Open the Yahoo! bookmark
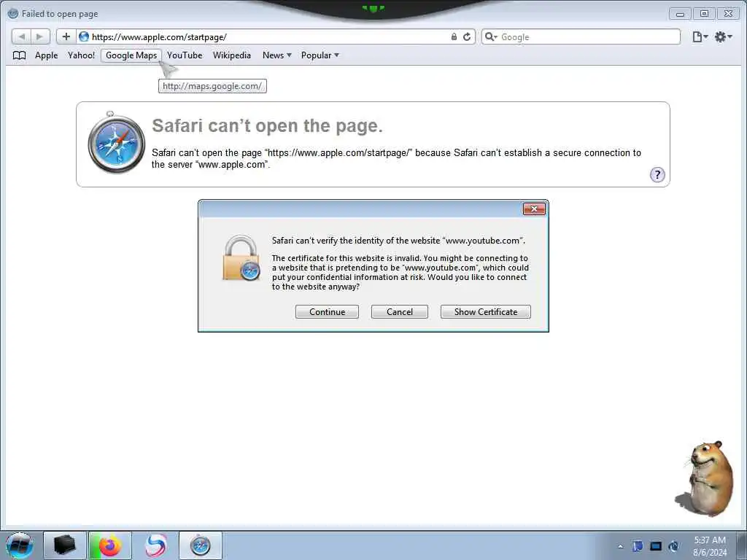Viewport: 747px width, 560px height. (x=82, y=55)
